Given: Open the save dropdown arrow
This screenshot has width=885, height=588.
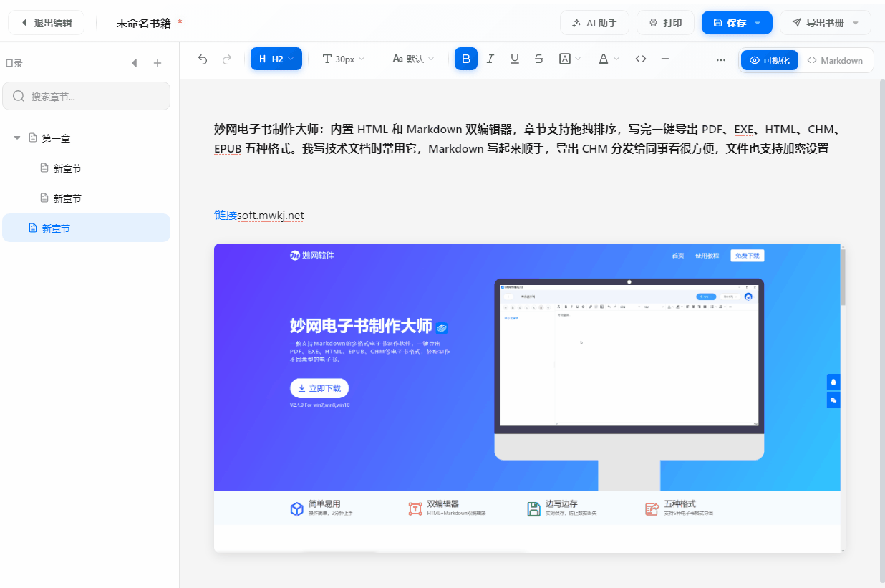Looking at the screenshot, I should point(758,23).
